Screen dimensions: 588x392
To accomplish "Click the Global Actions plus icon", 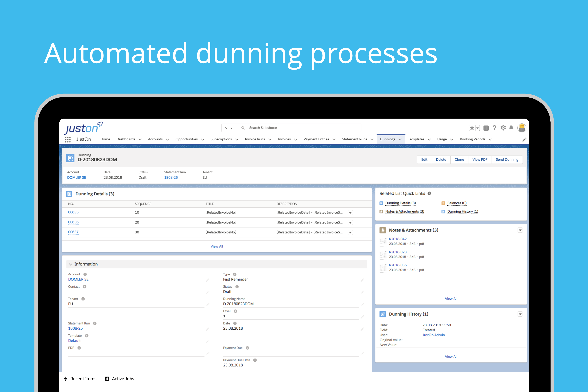I will pos(486,128).
